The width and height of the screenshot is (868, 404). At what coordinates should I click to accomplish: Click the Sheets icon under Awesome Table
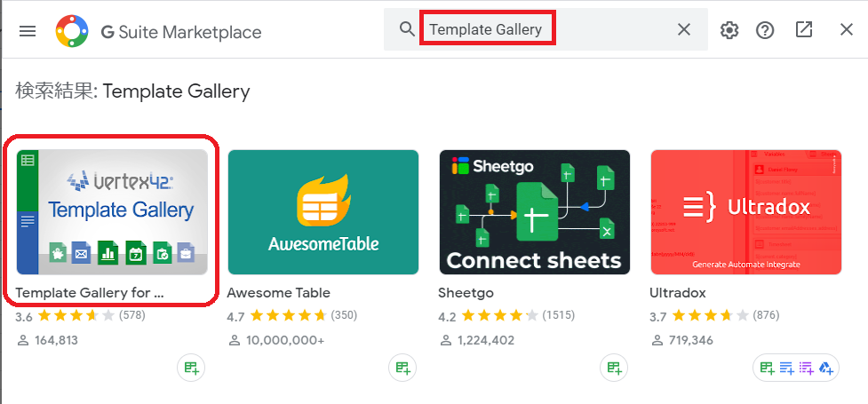[403, 368]
